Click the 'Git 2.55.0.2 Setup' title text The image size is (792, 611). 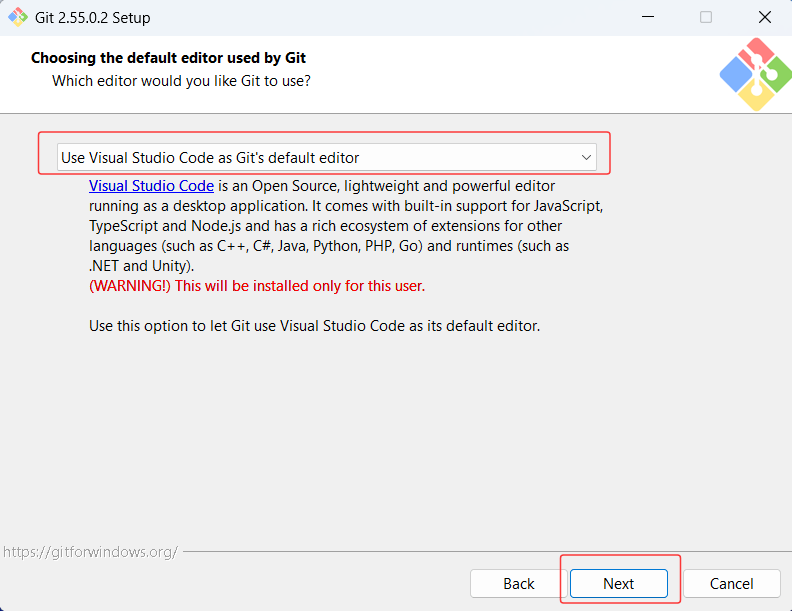pos(92,18)
